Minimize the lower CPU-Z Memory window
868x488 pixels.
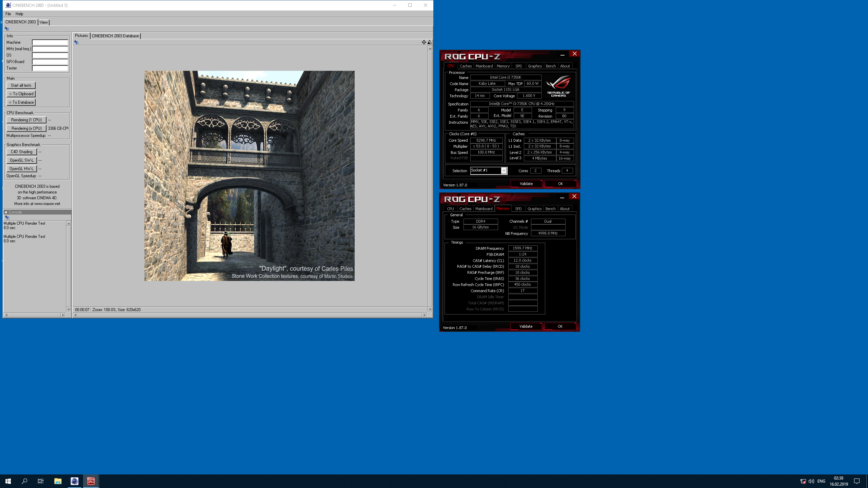(562, 197)
